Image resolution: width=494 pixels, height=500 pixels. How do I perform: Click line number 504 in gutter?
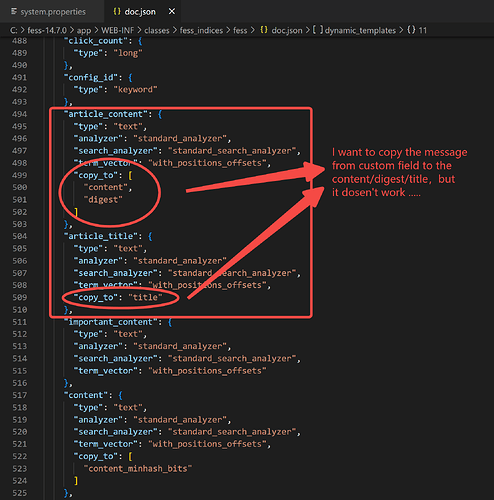[20, 236]
